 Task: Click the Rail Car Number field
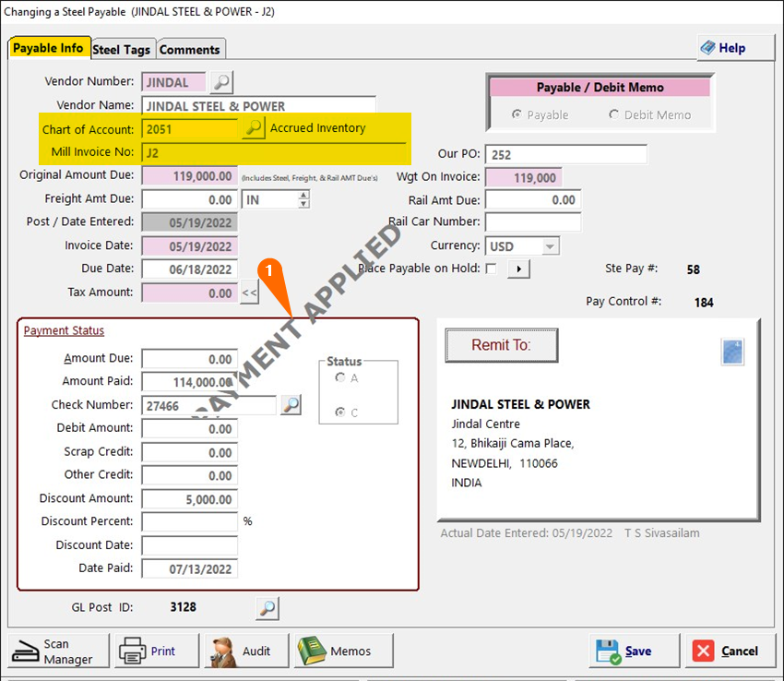533,222
